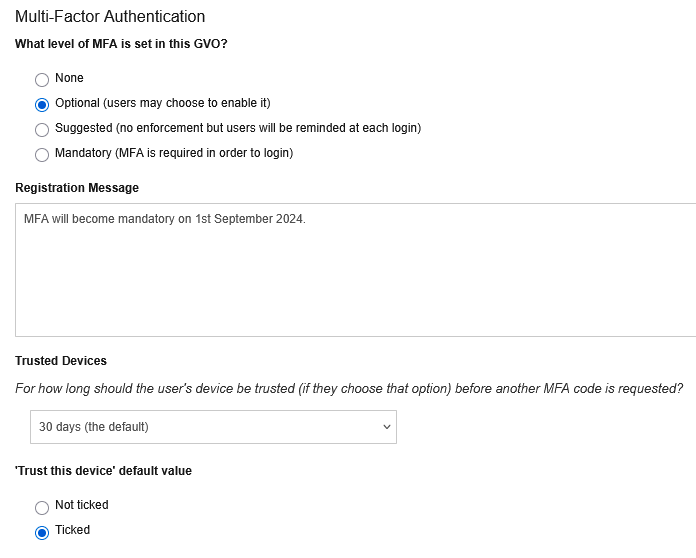The width and height of the screenshot is (696, 558).
Task: Set the Mandatory MFA radio circle
Action: [x=42, y=154]
